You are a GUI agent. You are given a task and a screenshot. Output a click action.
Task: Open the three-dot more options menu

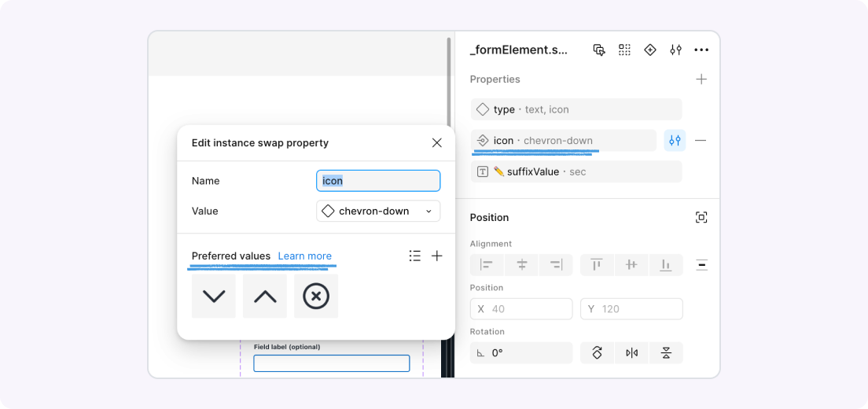pyautogui.click(x=701, y=50)
